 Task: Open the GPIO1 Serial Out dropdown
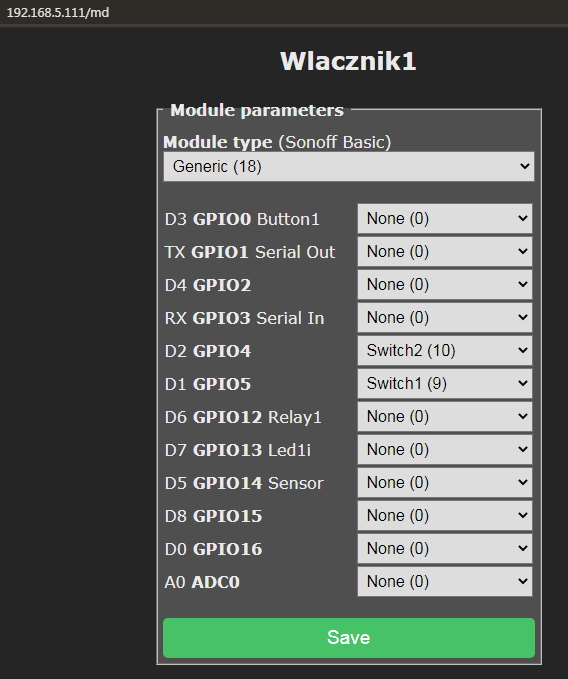pyautogui.click(x=445, y=252)
